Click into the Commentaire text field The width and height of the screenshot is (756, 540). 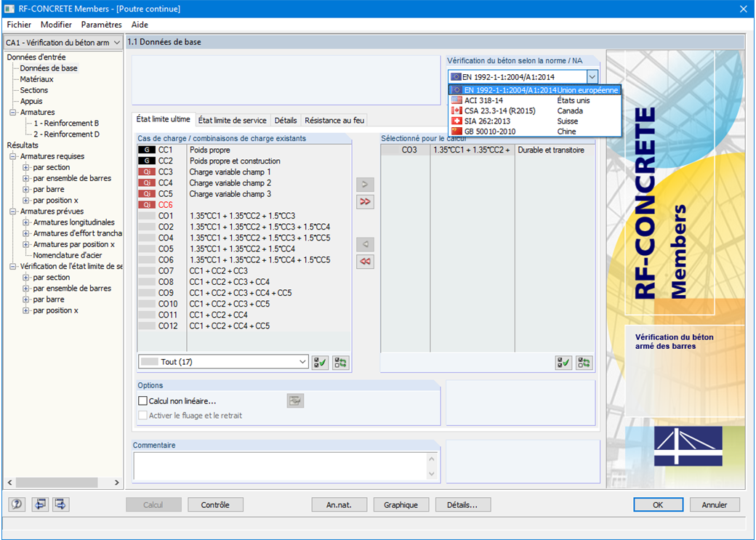click(280, 467)
